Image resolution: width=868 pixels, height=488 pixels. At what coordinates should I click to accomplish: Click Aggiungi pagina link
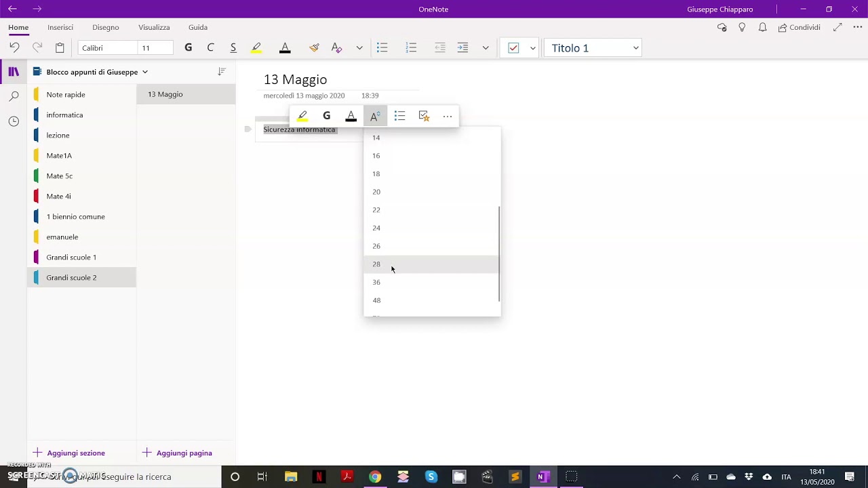point(177,453)
